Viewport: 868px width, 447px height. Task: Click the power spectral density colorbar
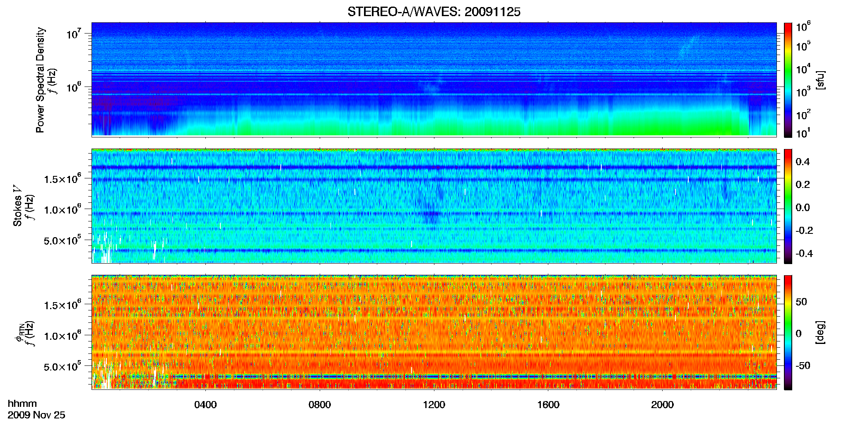pyautogui.click(x=788, y=80)
